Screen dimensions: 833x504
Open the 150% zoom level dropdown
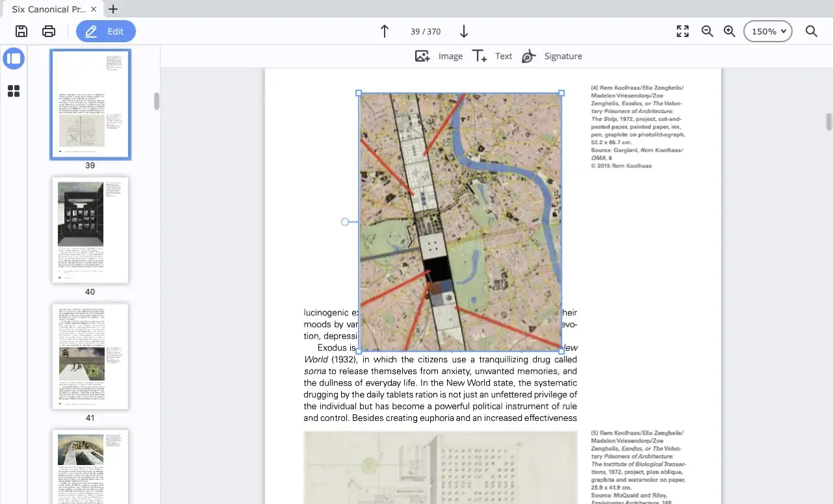pyautogui.click(x=767, y=31)
